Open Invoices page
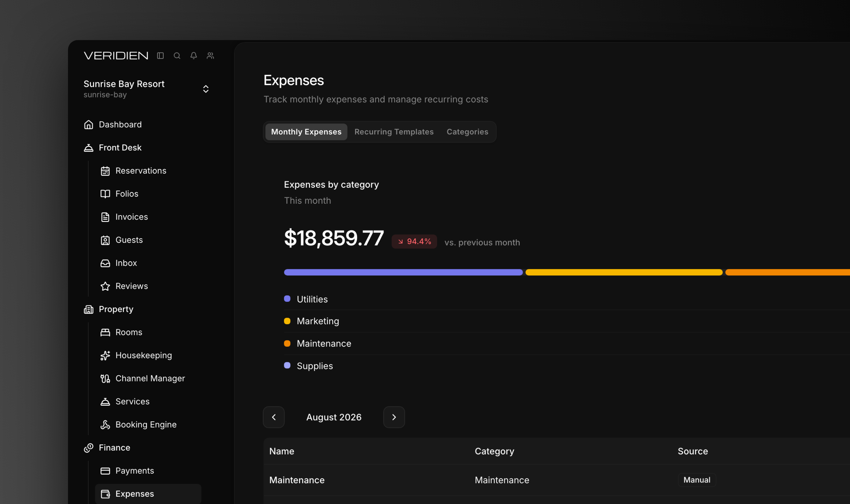The height and width of the screenshot is (504, 850). [x=132, y=217]
